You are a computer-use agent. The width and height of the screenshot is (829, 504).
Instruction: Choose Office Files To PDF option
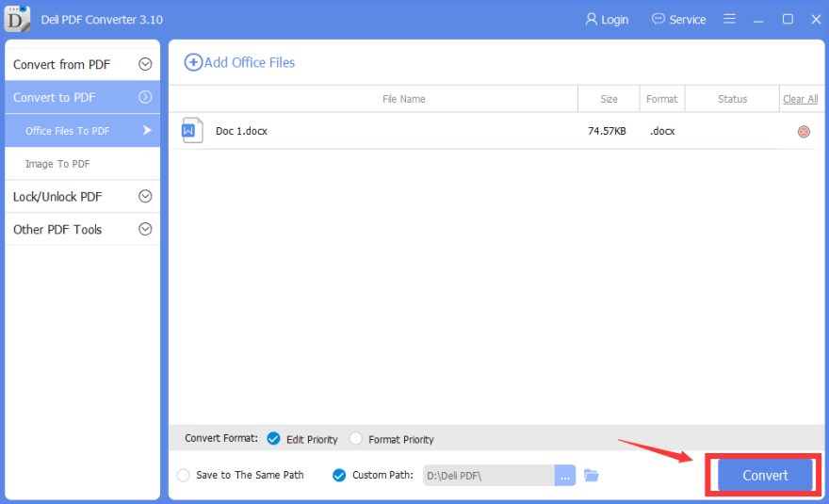click(83, 131)
